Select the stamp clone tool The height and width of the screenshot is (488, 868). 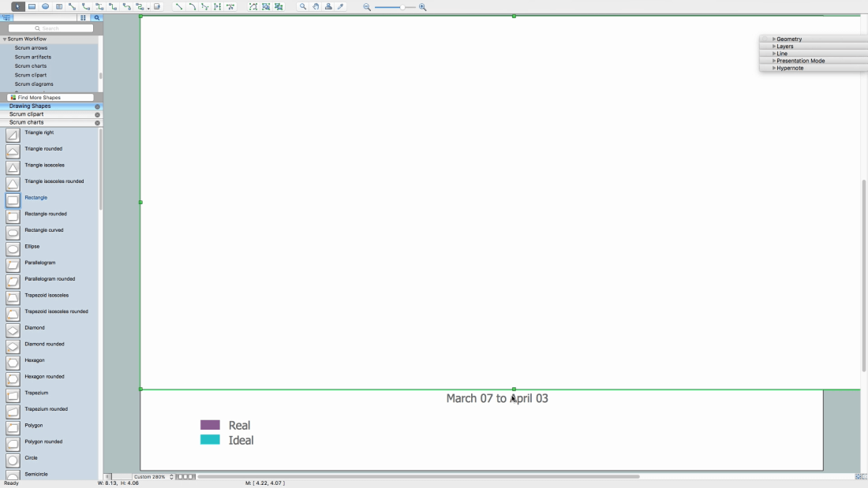click(328, 6)
